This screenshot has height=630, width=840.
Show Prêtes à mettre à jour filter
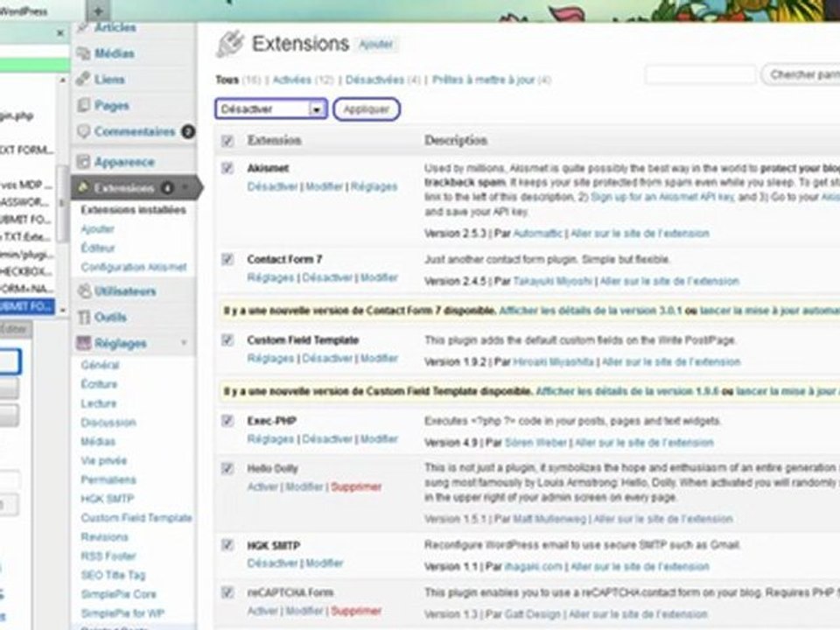(483, 80)
